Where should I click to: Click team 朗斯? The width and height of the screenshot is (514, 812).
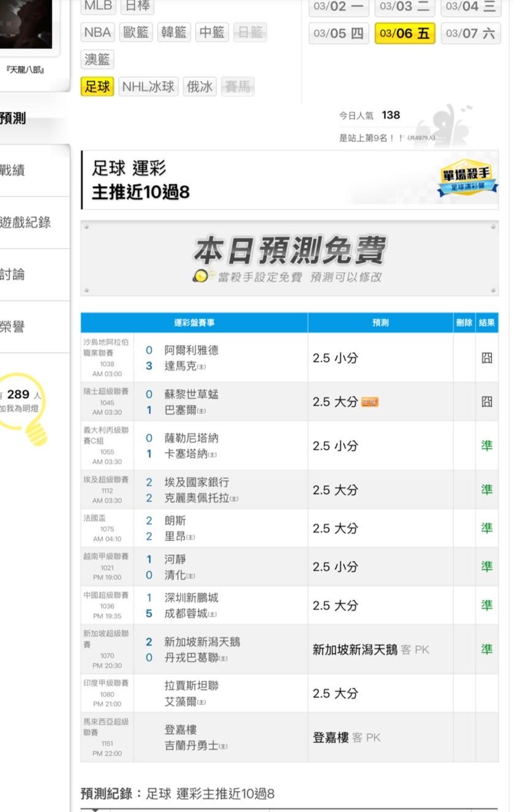coord(175,521)
